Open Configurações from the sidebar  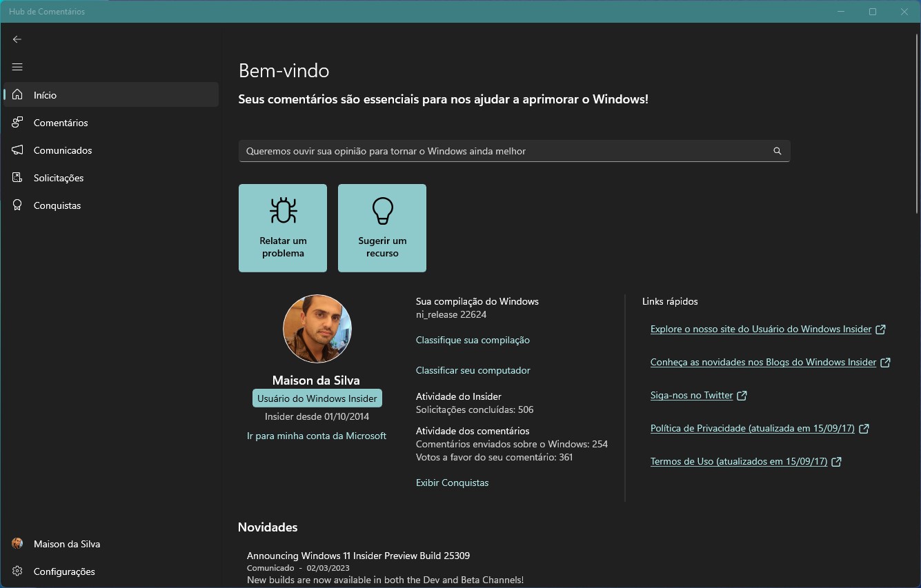point(64,571)
